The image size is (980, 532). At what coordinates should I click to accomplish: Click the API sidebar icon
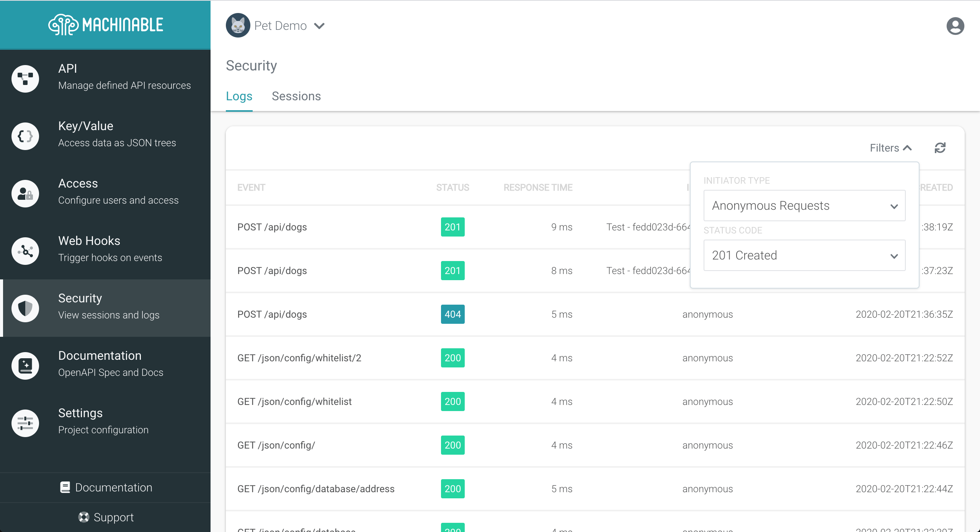(26, 77)
